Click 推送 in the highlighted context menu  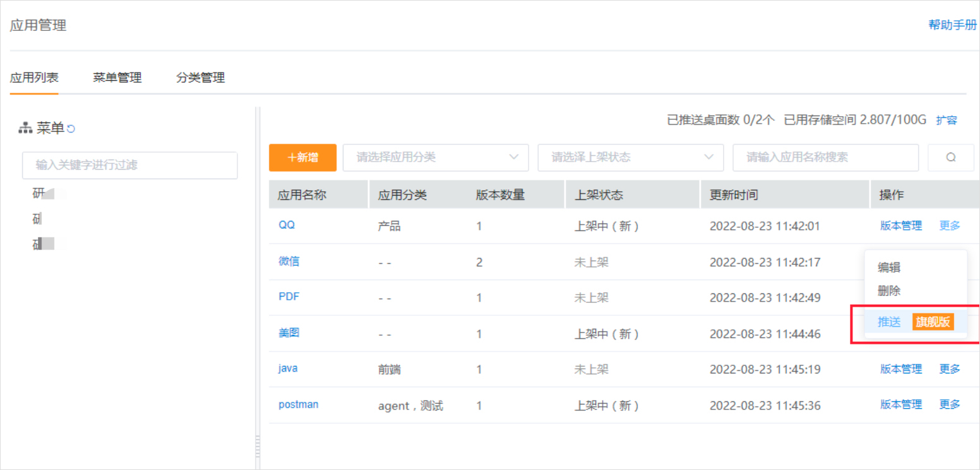click(x=889, y=321)
